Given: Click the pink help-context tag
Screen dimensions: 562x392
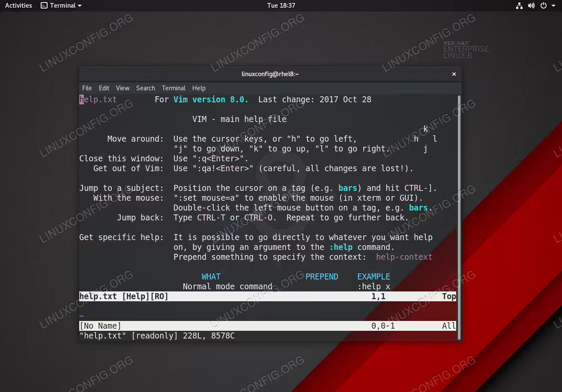Looking at the screenshot, I should [404, 257].
